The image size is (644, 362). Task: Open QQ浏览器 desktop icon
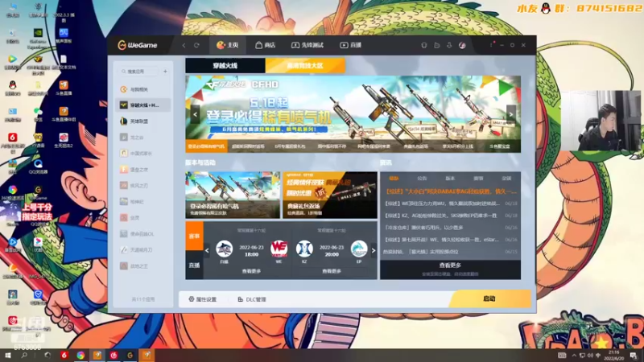[38, 167]
